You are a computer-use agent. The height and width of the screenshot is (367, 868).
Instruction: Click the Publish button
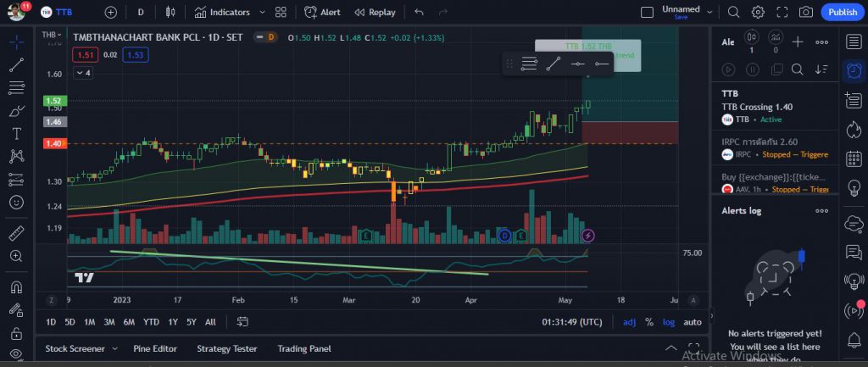[843, 12]
